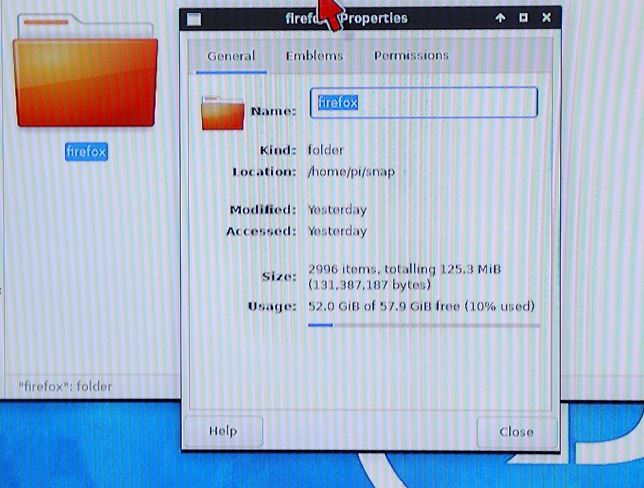The image size is (644, 488).
Task: Click the Help button
Action: point(223,431)
